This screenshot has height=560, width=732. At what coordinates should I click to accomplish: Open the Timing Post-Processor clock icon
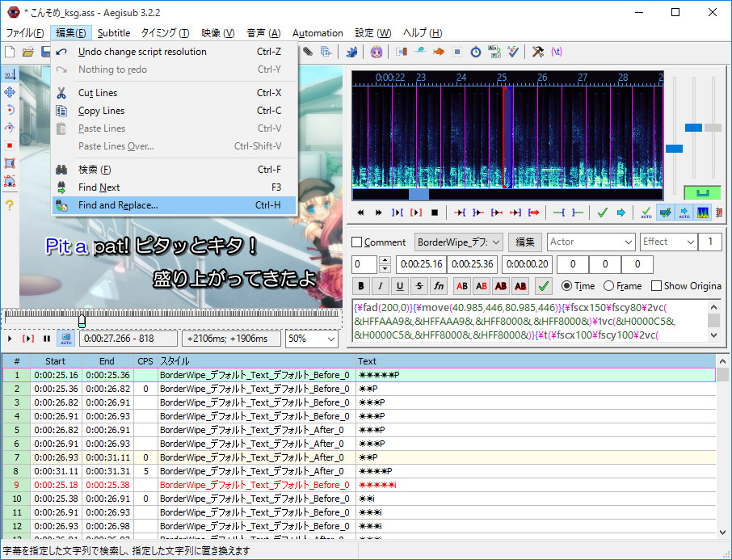pyautogui.click(x=476, y=52)
